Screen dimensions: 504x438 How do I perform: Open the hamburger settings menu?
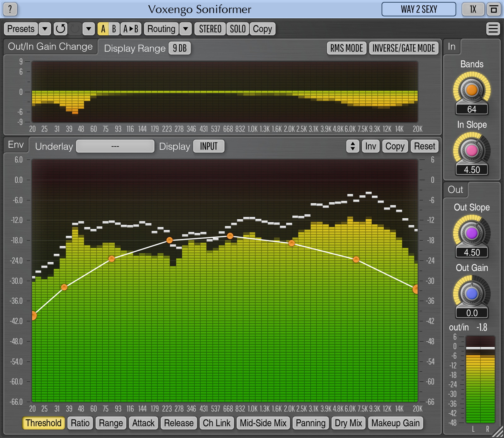[x=493, y=29]
